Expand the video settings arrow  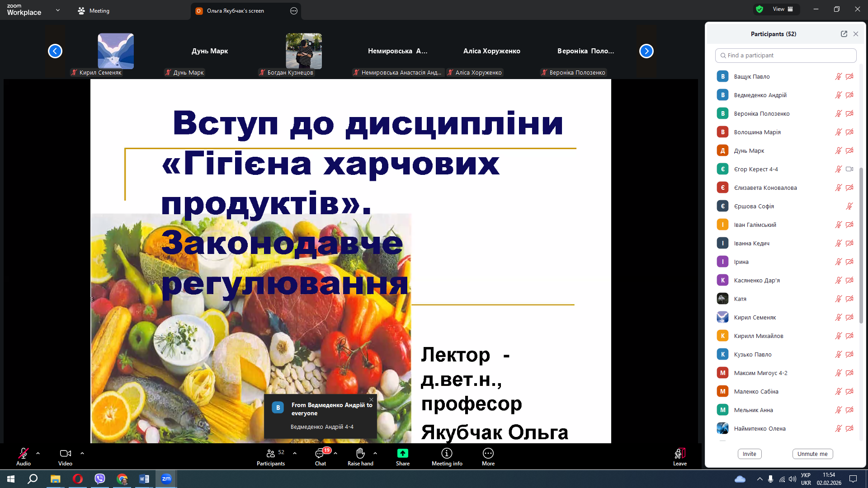coord(82,453)
